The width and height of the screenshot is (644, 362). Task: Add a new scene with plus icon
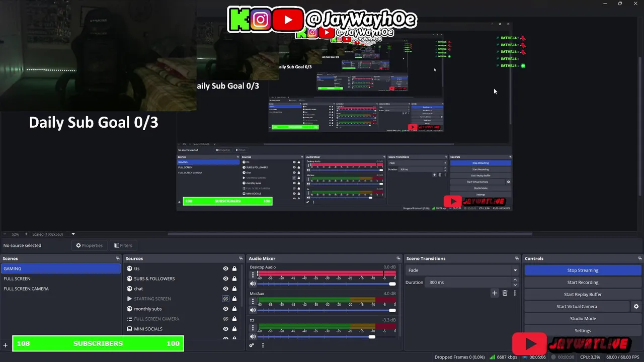(x=6, y=345)
